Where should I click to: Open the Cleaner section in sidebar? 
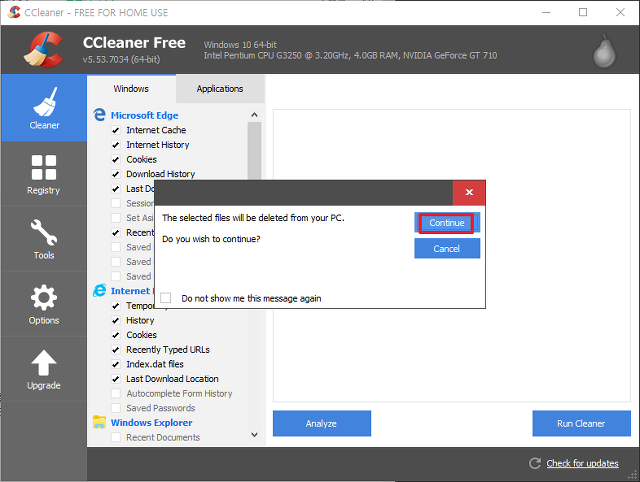coord(44,108)
